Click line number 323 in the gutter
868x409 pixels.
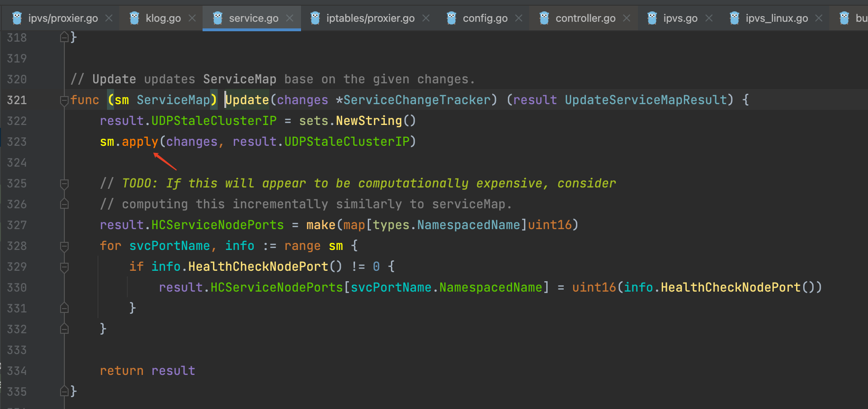coord(17,142)
